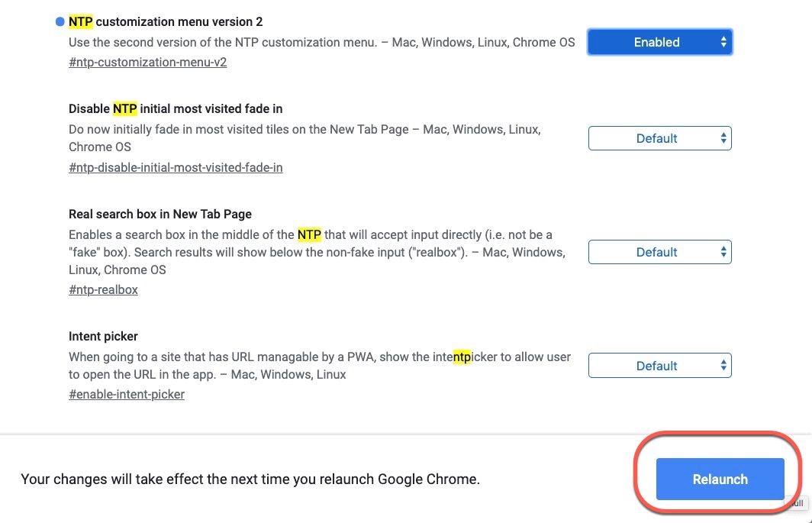Viewport: 812px width, 523px height.
Task: Open the #ntp-disable-initial-most-visited-fade-in link
Action: coord(176,167)
